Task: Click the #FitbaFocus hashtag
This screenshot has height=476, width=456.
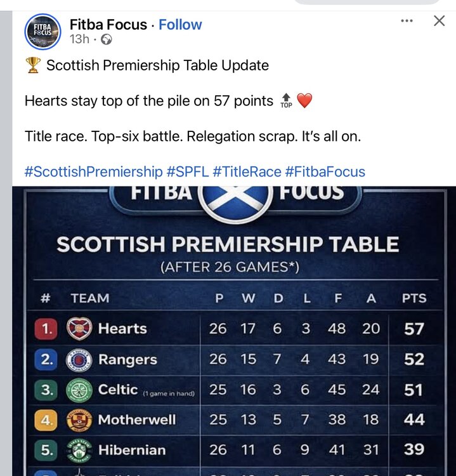Action: pyautogui.click(x=325, y=171)
